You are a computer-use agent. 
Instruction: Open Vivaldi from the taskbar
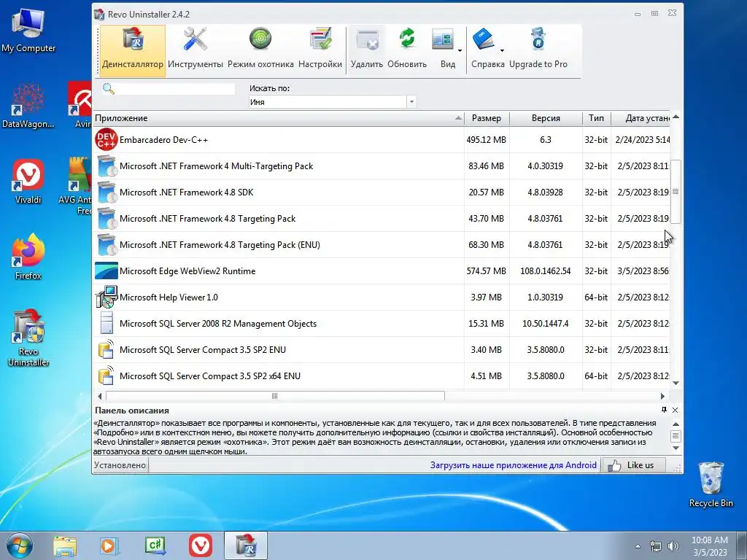point(201,545)
